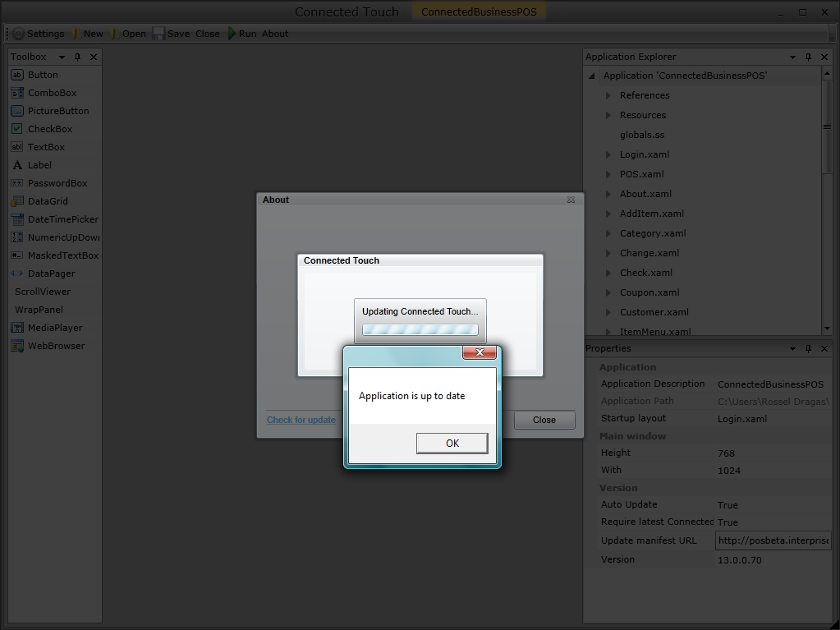Click the Save disk icon in toolbar

point(158,34)
